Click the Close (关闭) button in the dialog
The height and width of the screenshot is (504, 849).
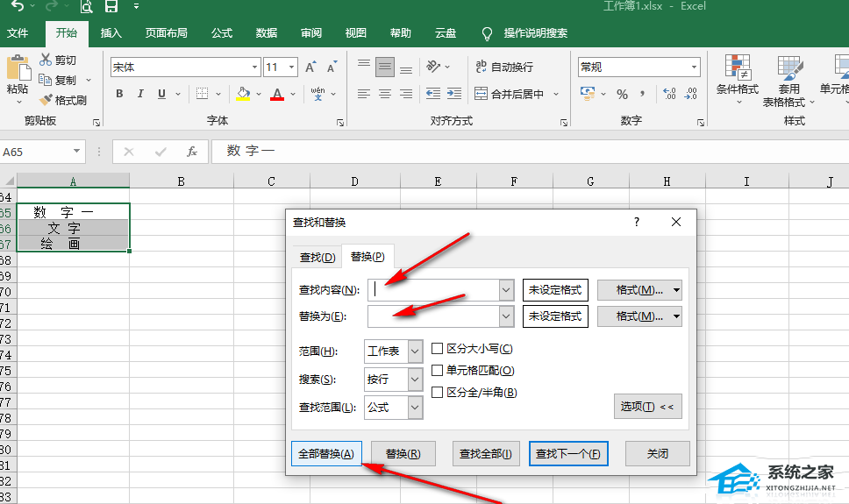(657, 454)
